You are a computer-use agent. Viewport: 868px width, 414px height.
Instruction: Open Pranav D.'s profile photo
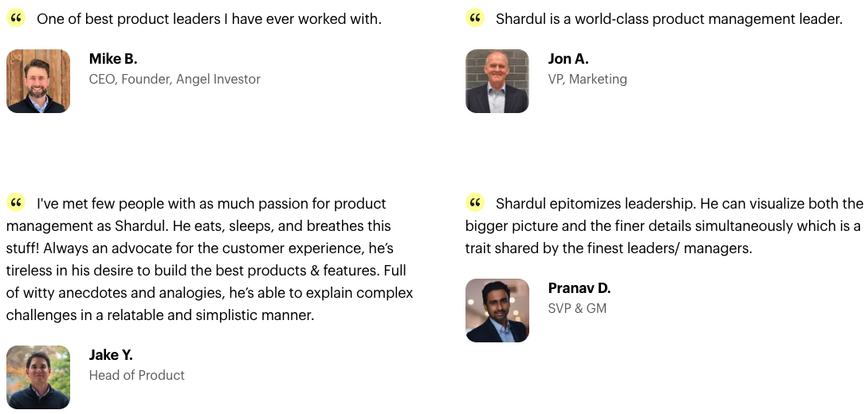[x=497, y=310]
